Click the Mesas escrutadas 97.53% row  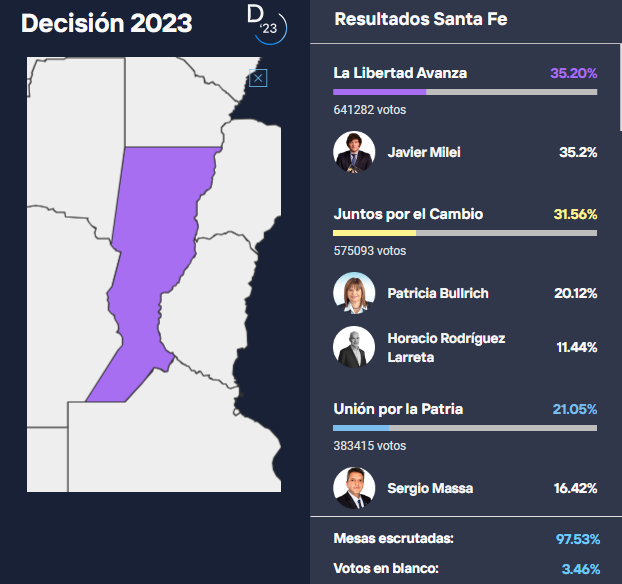click(x=466, y=539)
